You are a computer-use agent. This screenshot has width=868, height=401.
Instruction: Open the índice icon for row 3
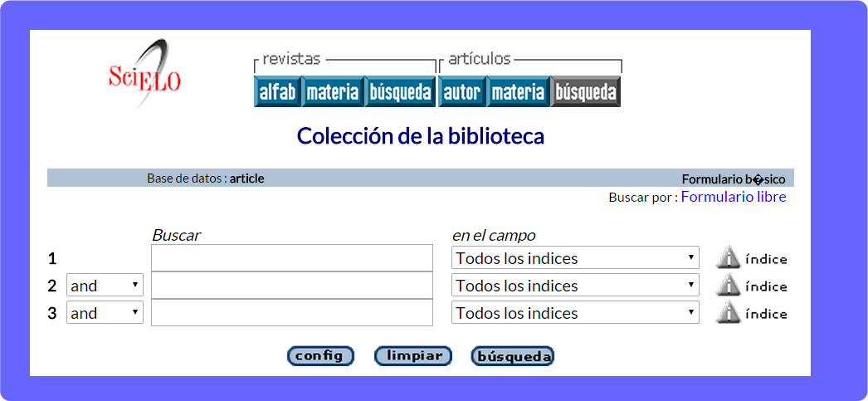[751, 313]
